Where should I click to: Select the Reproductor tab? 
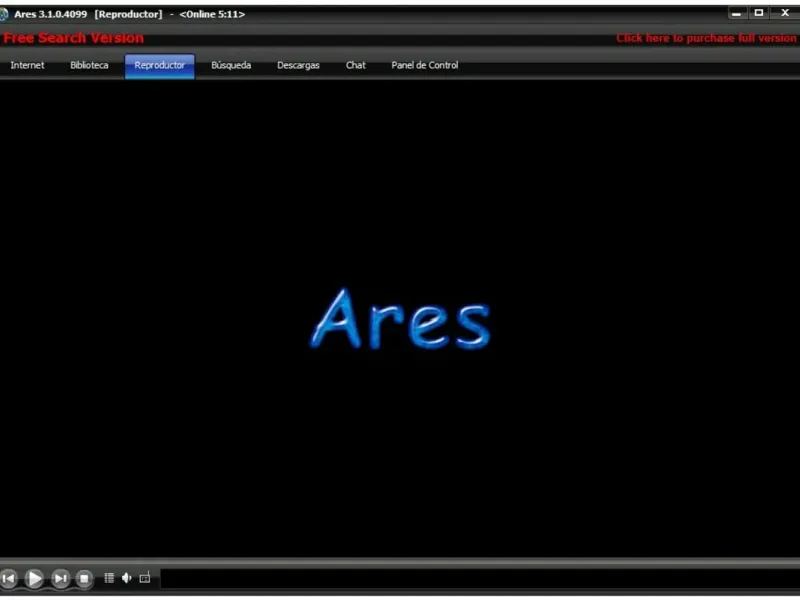coord(160,66)
